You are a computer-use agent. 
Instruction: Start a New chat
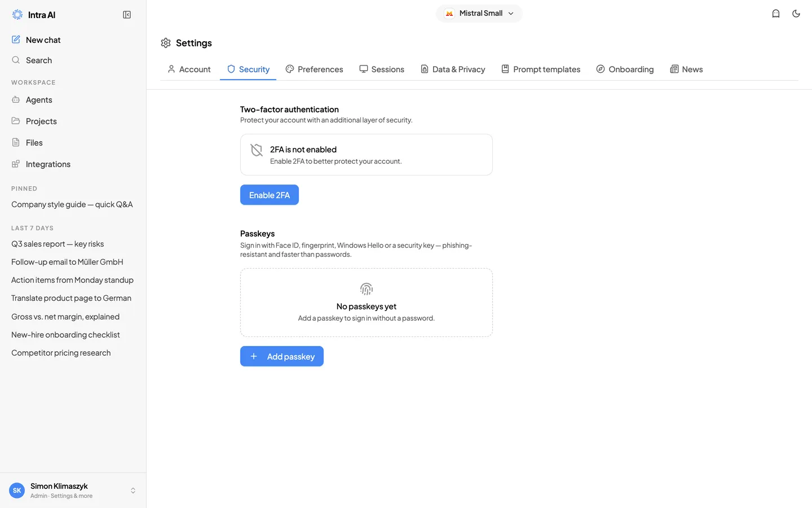[73, 40]
